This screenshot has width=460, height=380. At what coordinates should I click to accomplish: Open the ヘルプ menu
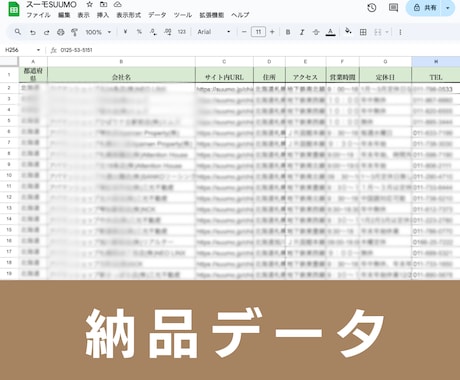point(240,15)
